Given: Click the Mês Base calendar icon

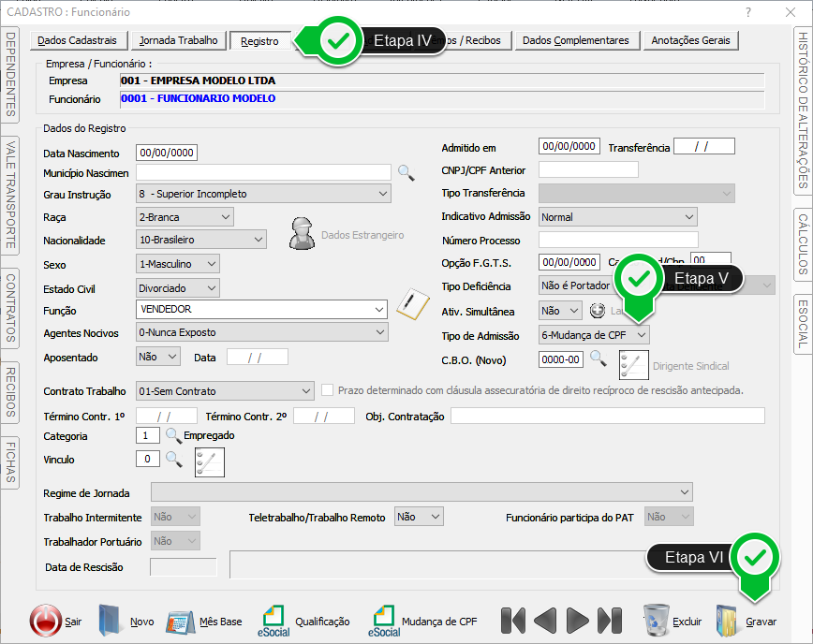Looking at the screenshot, I should click(180, 622).
